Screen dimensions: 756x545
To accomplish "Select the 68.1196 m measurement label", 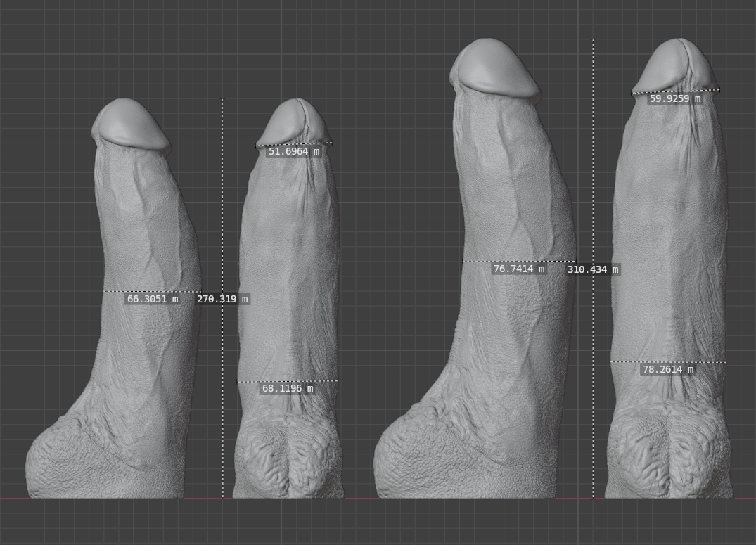I will click(x=288, y=388).
